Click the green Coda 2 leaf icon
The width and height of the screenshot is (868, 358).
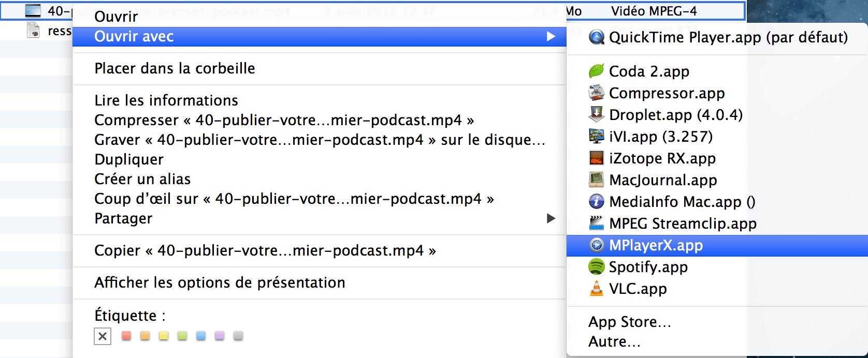597,71
